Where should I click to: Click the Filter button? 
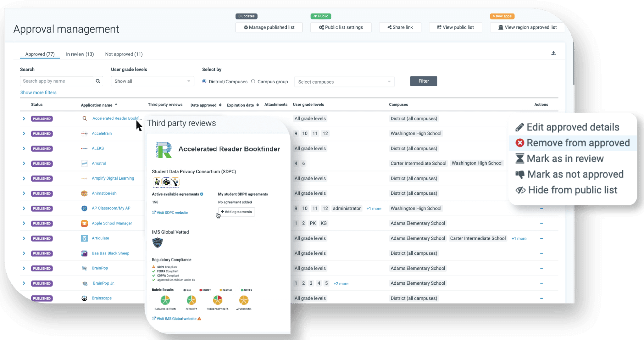(x=424, y=81)
